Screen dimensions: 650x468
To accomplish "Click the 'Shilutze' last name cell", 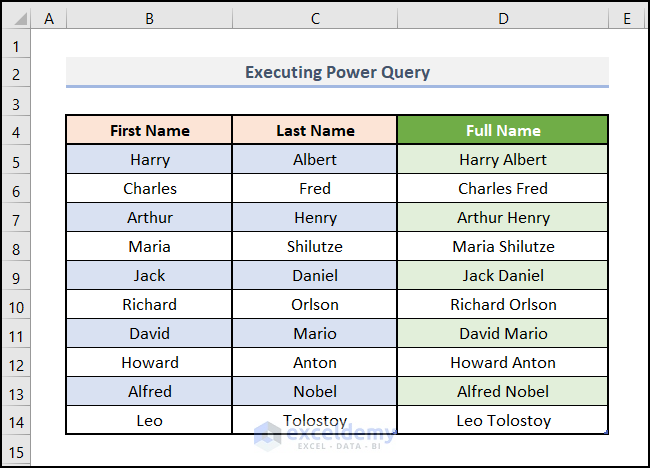I will click(315, 246).
